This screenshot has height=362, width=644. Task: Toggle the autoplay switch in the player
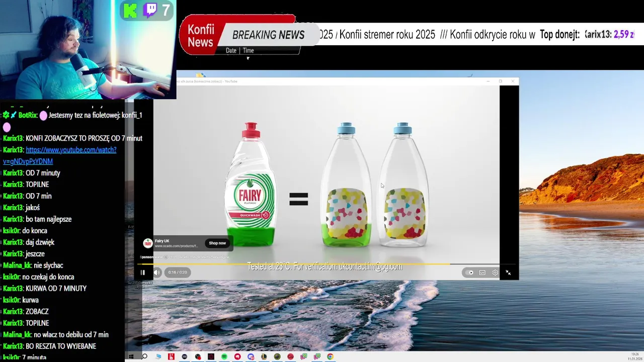point(470,273)
